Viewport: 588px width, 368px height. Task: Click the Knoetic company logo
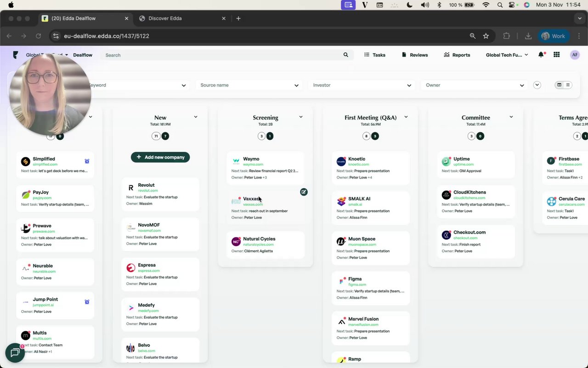point(341,161)
